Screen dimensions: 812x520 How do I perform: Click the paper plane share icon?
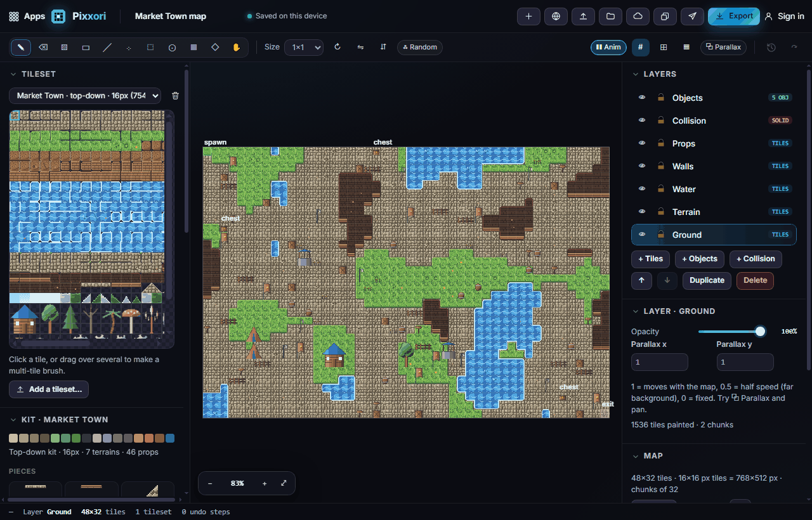pyautogui.click(x=692, y=16)
